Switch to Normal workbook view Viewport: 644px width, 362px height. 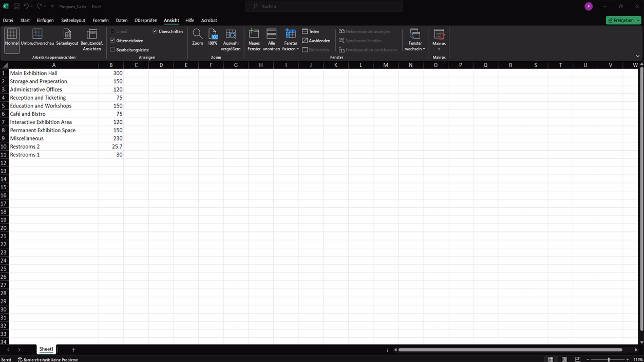click(12, 40)
